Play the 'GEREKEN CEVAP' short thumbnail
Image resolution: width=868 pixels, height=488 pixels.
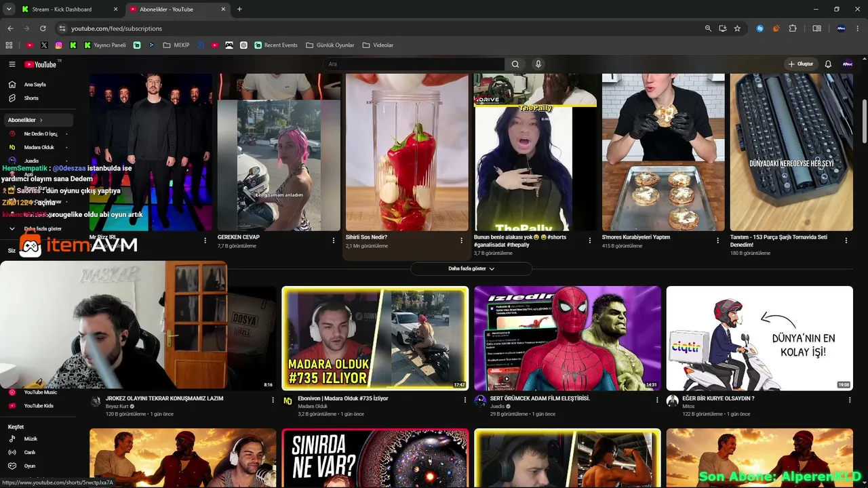(x=279, y=152)
